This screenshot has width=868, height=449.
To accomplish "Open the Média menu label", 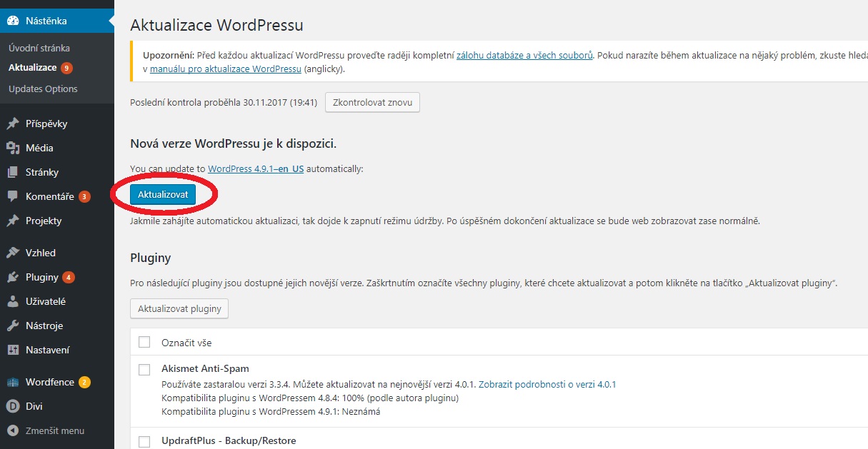I will [39, 148].
